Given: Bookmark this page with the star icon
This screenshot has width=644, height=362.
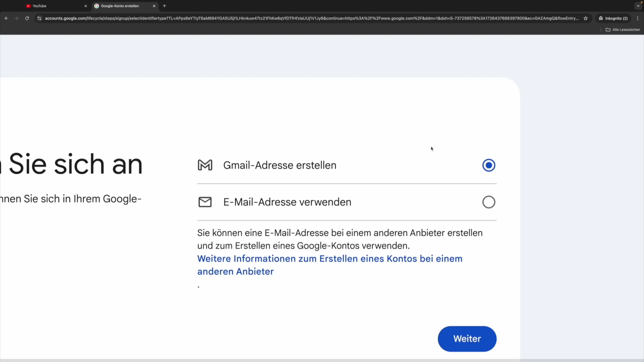Looking at the screenshot, I should 586,18.
